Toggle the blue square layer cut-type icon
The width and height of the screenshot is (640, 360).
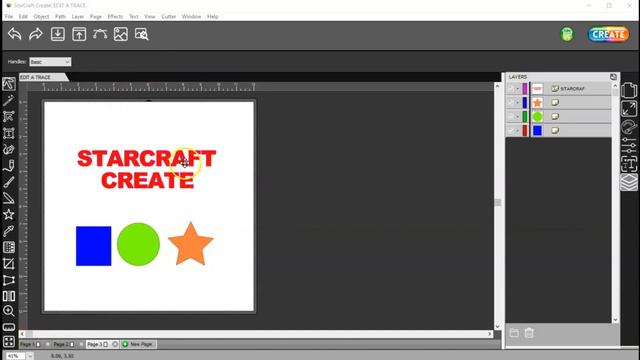555,130
